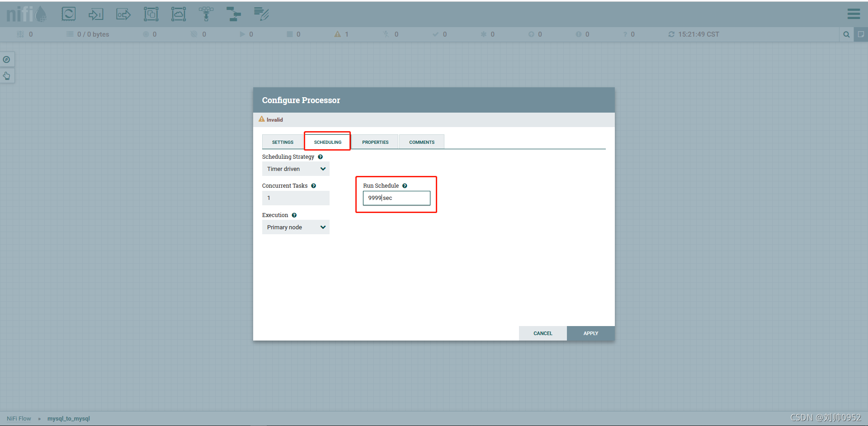The height and width of the screenshot is (426, 868).
Task: Click the invalid components warning icon
Action: [x=337, y=34]
